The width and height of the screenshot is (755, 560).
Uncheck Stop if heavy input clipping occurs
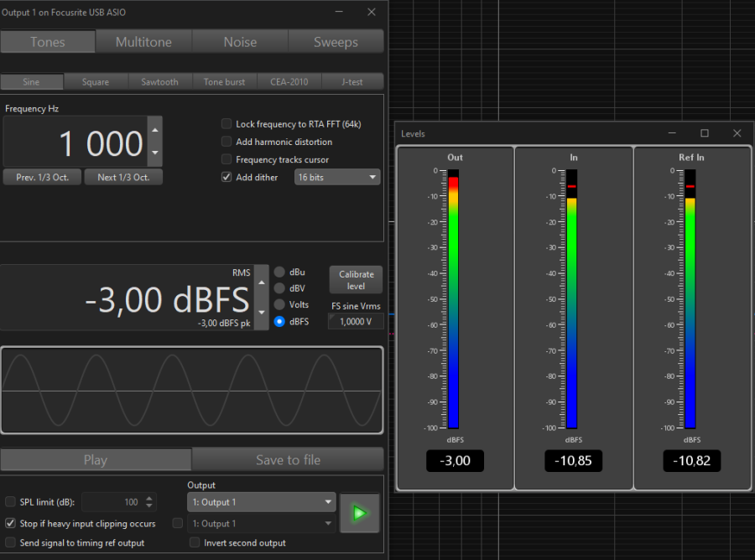click(x=10, y=523)
